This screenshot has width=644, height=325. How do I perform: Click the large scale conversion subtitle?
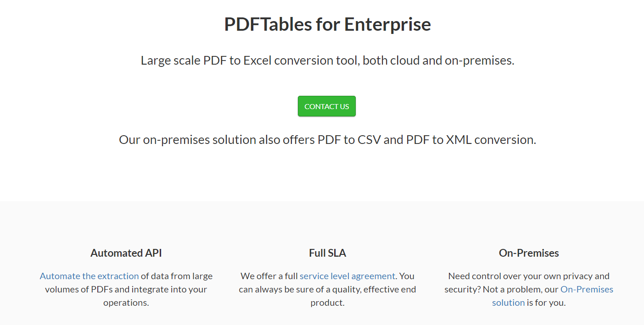click(x=327, y=60)
